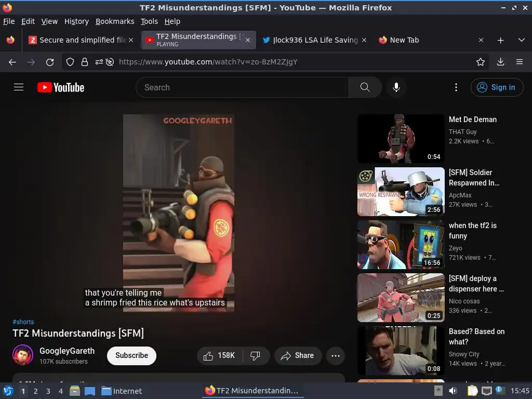Viewport: 532px width, 399px height.
Task: Open deploy a dispenser here thumbnail
Action: (401, 298)
